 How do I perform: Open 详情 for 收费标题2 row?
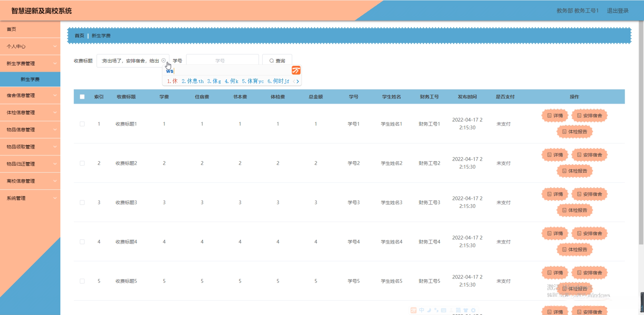pos(555,155)
